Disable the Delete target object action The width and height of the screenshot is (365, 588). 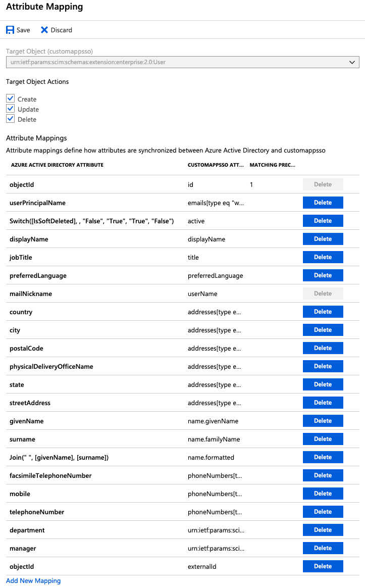[x=10, y=119]
